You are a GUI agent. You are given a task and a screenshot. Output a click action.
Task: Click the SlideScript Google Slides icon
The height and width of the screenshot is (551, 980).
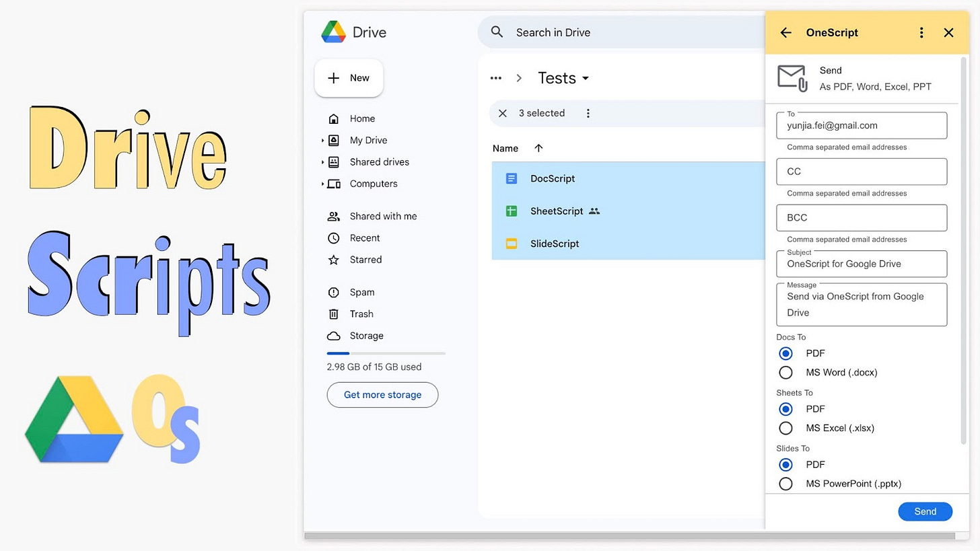coord(511,244)
